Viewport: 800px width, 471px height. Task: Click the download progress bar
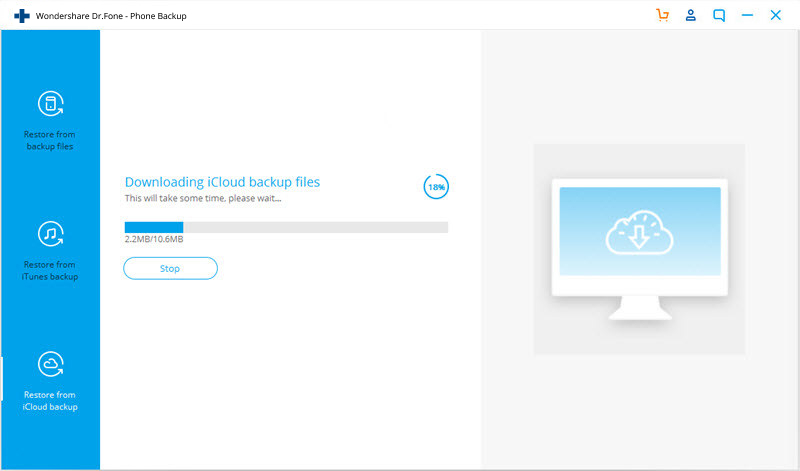[x=286, y=227]
